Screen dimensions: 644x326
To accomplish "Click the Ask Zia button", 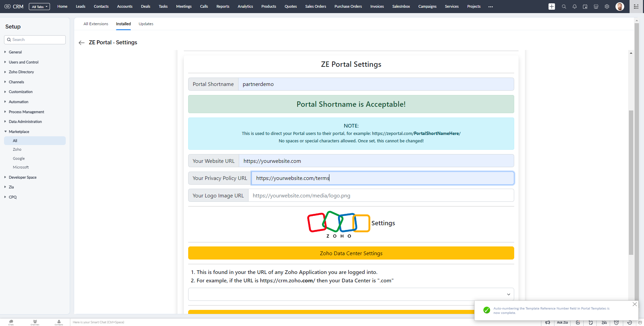I will (562, 322).
